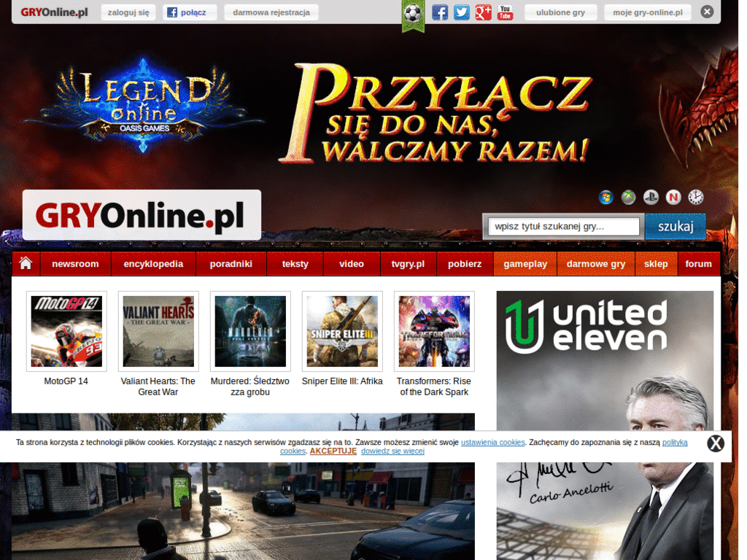747x560 pixels.
Task: Open Sniper Elite III cover thumbnail
Action: pos(343,332)
